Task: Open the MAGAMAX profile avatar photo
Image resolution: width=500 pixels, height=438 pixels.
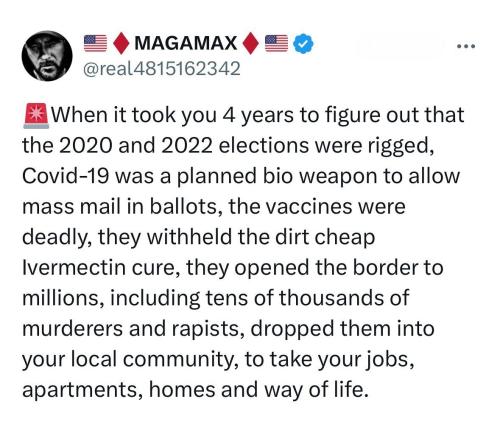Action: (47, 56)
